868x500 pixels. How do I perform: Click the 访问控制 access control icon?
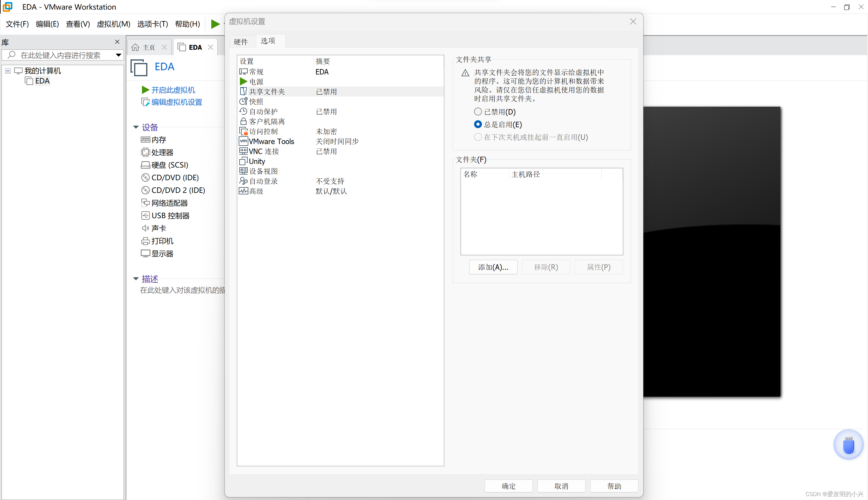244,131
